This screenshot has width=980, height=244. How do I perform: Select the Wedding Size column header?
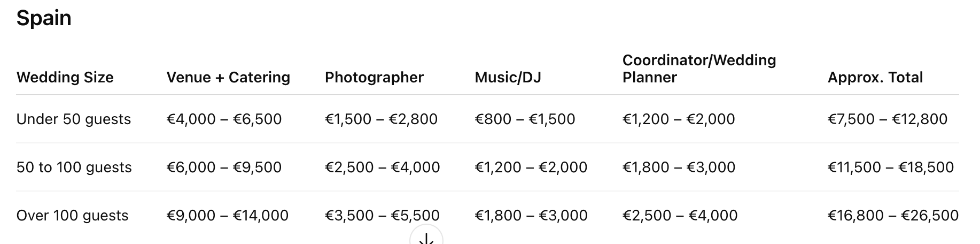[x=65, y=78]
